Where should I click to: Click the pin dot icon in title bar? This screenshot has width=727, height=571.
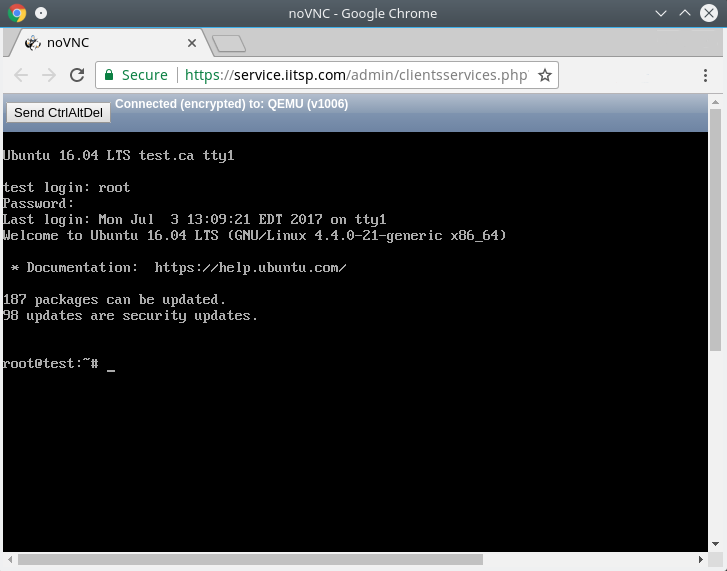tap(41, 13)
